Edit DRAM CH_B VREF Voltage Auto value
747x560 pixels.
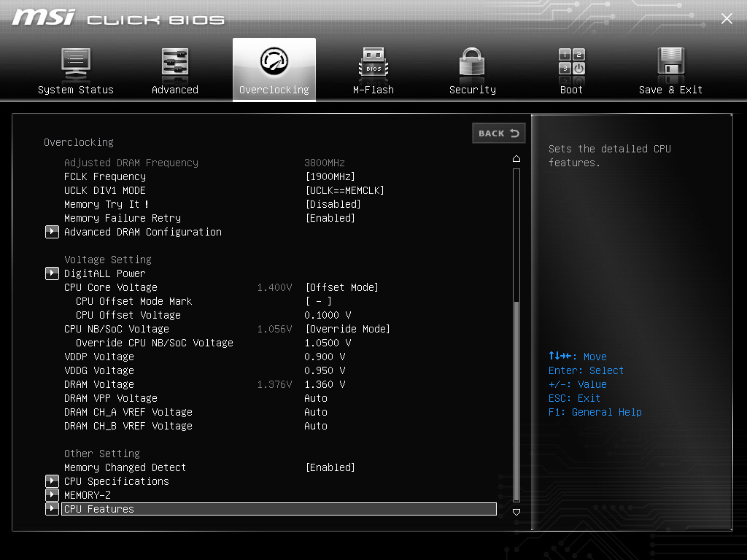(x=316, y=426)
